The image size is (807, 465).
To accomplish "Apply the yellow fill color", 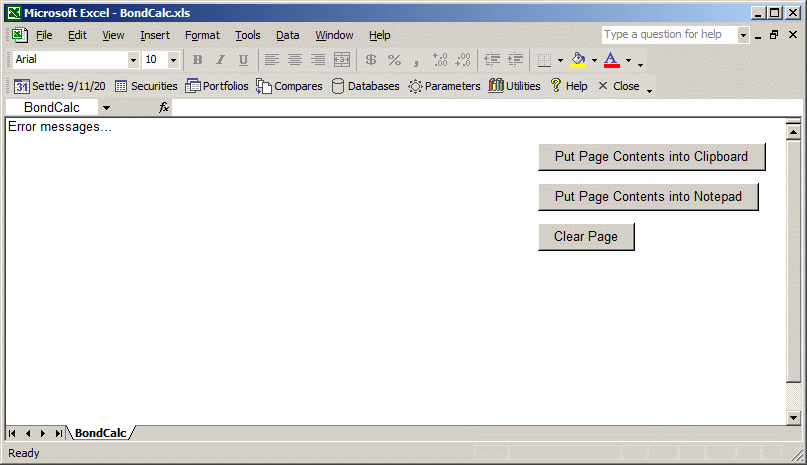I will point(578,60).
